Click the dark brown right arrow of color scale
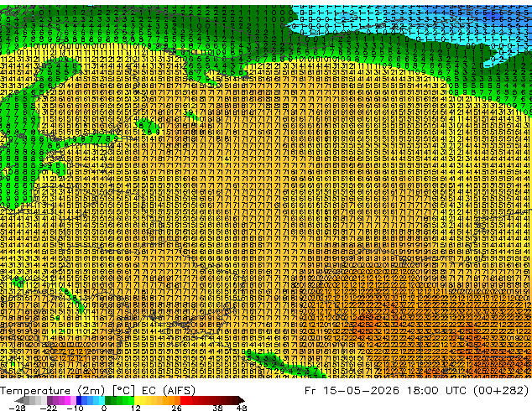Viewport: 532px width, 411px height. [x=241, y=400]
